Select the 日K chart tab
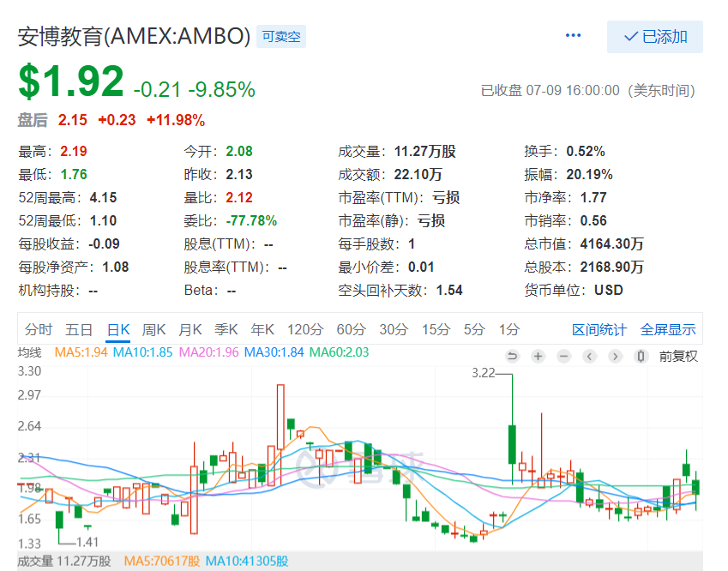This screenshot has width=728, height=571. click(118, 329)
